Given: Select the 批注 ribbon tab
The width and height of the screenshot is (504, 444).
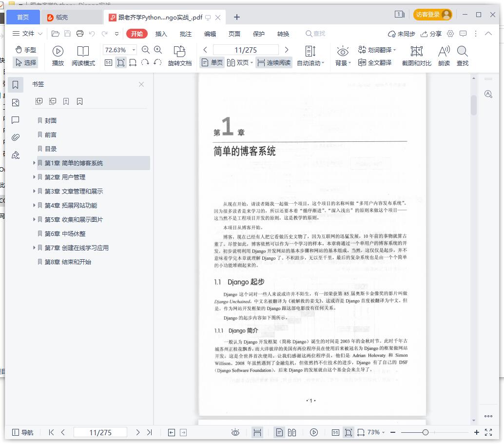Looking at the screenshot, I should tap(185, 34).
